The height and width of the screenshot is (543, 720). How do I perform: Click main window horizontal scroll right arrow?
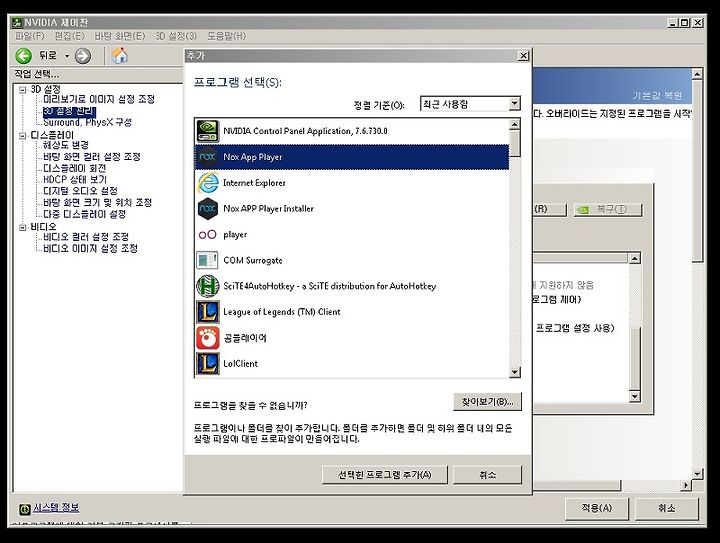click(x=686, y=485)
